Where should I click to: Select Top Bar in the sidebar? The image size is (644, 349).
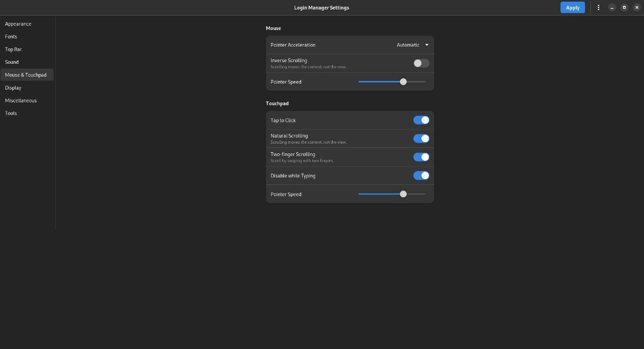pyautogui.click(x=27, y=49)
